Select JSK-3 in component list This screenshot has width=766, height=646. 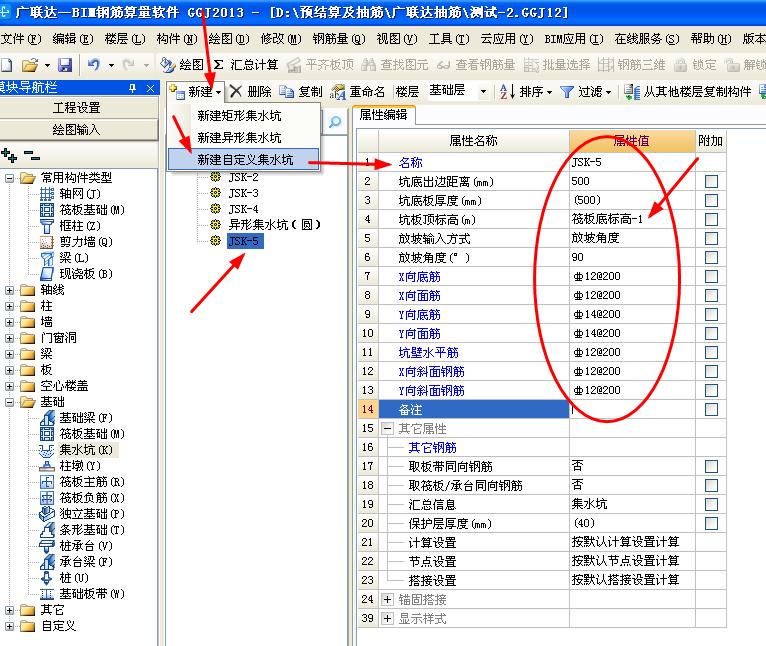pyautogui.click(x=243, y=193)
